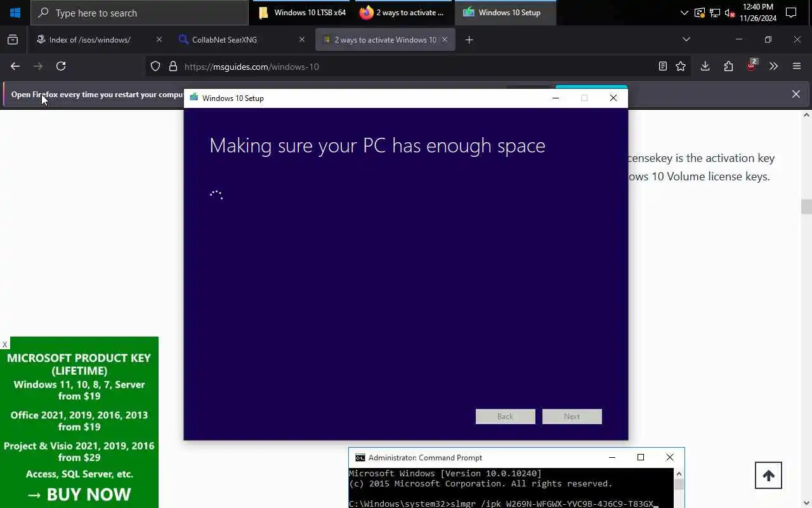Click the scroll-to-top arrow button
Viewport: 812px width, 508px height.
pos(768,476)
